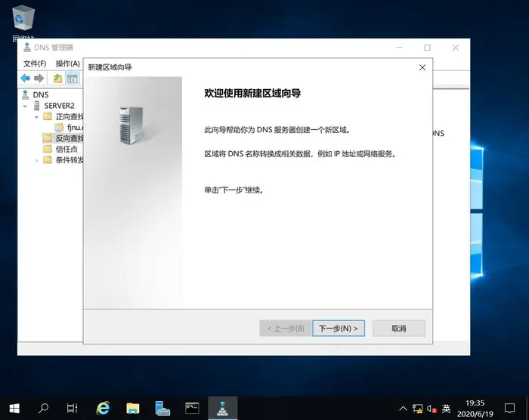This screenshot has height=420, width=529.
Task: Click the forward arrow in DNS toolbar
Action: pos(38,79)
